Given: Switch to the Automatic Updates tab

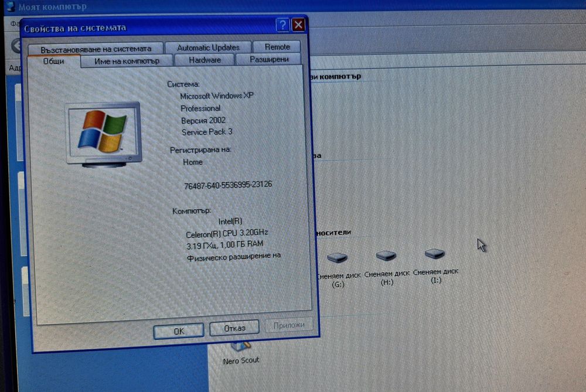Looking at the screenshot, I should 208,47.
